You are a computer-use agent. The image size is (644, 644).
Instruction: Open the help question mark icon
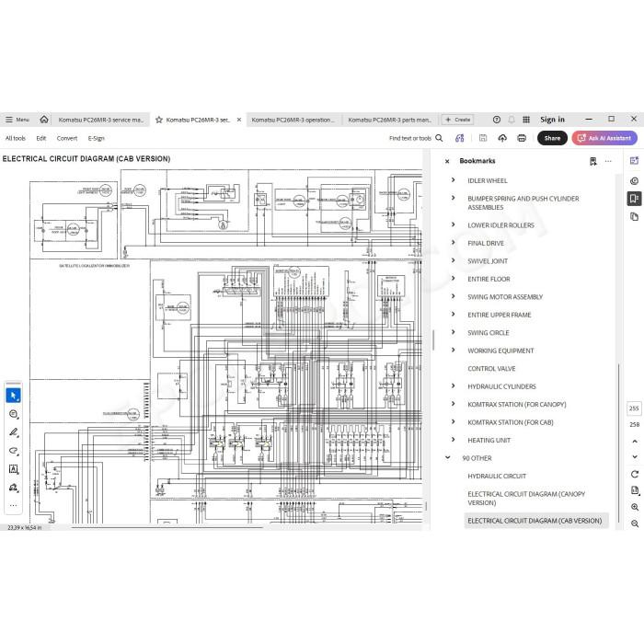click(496, 120)
